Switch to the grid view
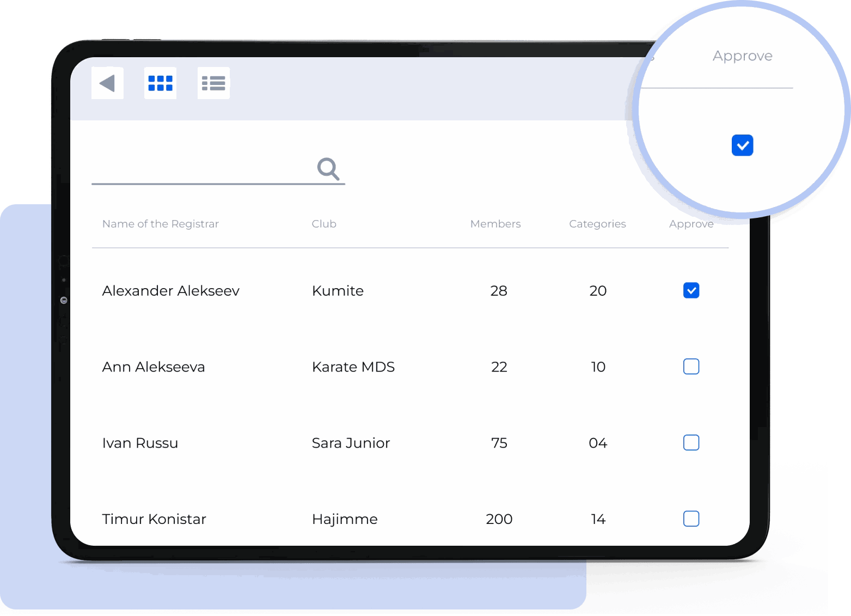The image size is (851, 616). point(160,83)
